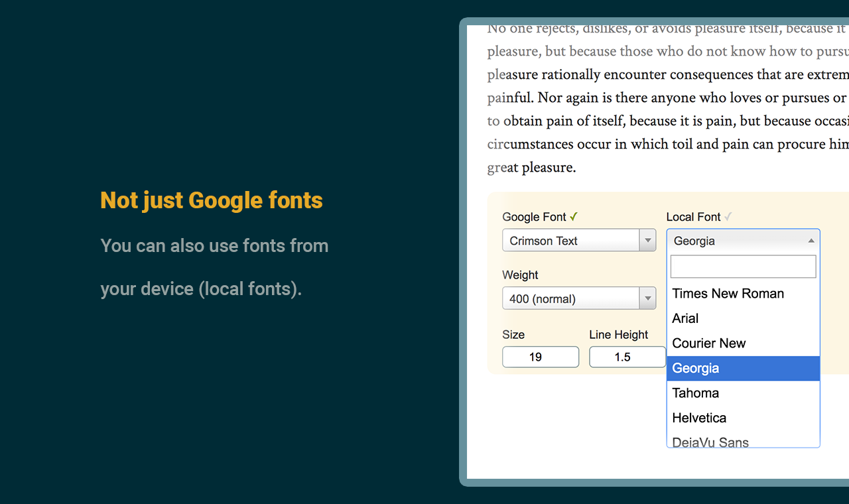Viewport: 849px width, 504px height.
Task: Click the 'Not just Google fonts' heading
Action: tap(212, 200)
